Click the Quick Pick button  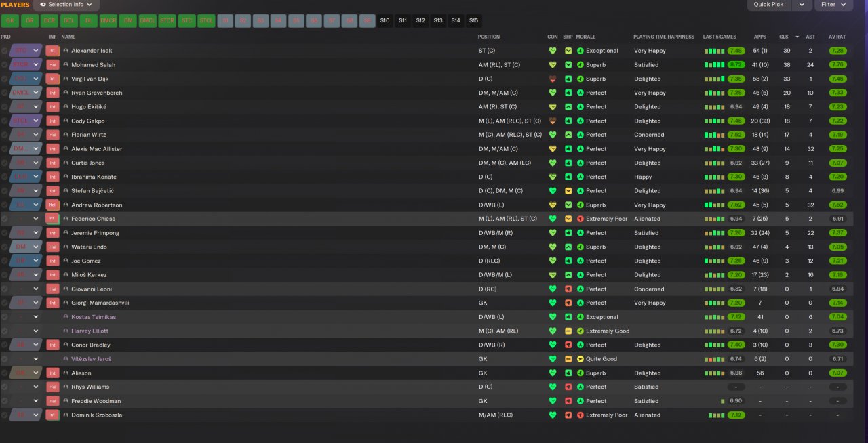(768, 5)
